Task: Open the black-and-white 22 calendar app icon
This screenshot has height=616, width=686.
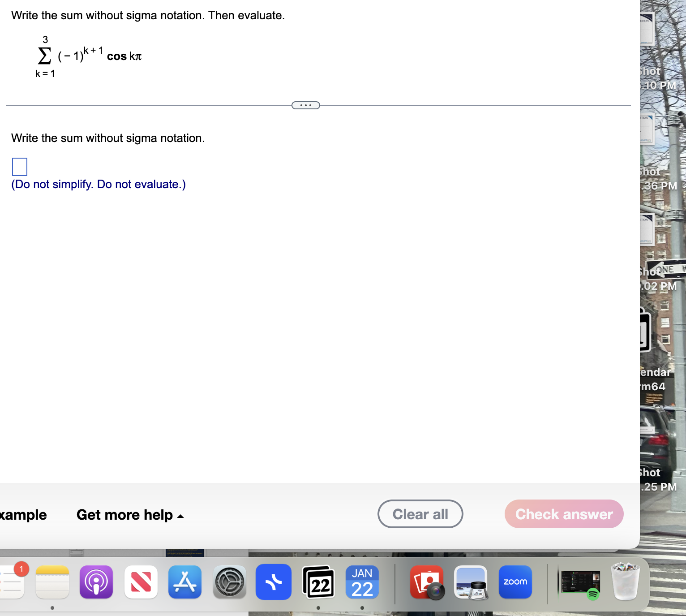Action: click(318, 582)
